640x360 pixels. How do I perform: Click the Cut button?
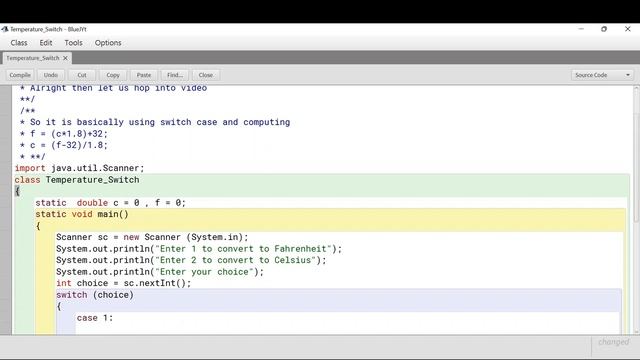[x=82, y=75]
